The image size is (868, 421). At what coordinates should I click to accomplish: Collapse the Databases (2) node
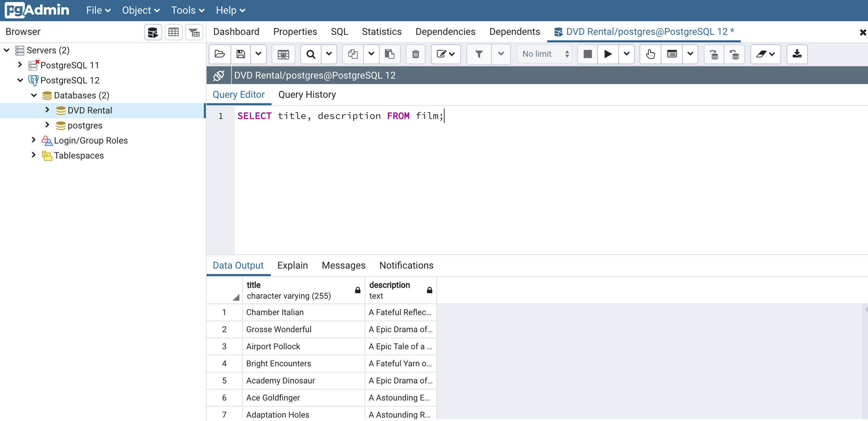(34, 95)
